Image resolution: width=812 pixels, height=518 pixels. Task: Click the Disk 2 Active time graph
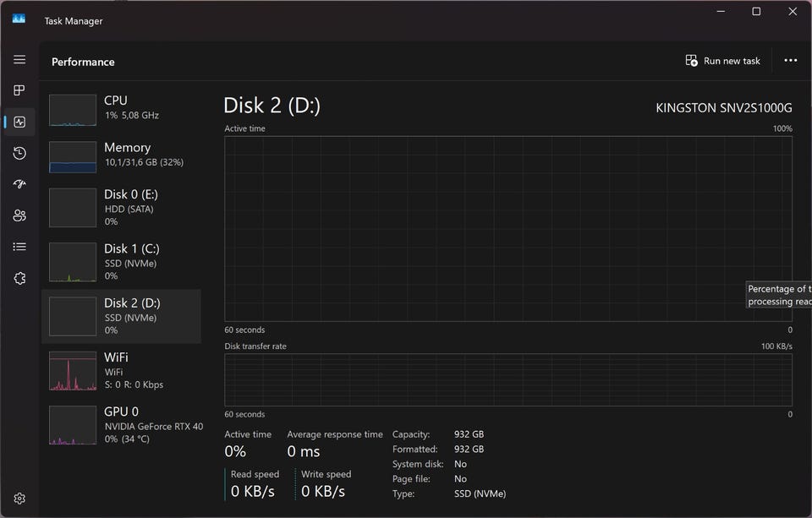pyautogui.click(x=507, y=228)
